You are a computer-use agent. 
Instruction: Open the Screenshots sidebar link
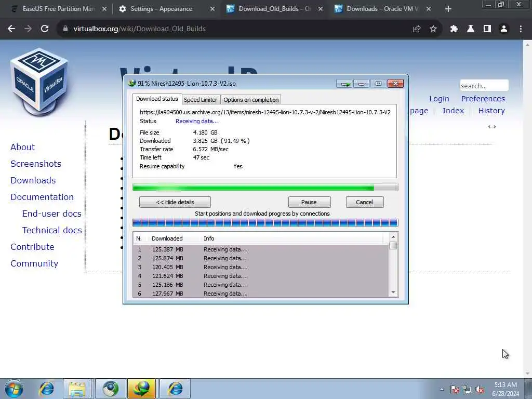pyautogui.click(x=36, y=164)
